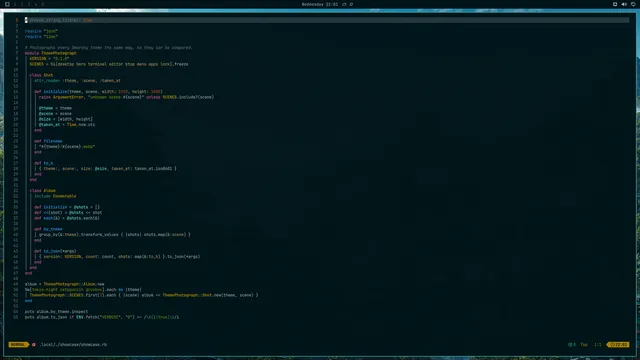Viewport: 640px width, 360px height.
Task: Click the 'def each(&) = @shots.each(&)' line
Action: pos(67,218)
